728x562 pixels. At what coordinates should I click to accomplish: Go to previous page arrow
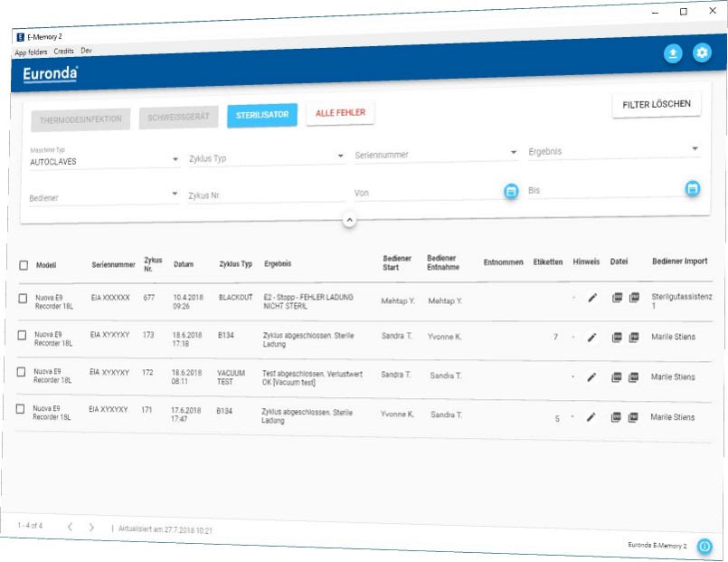tap(70, 527)
